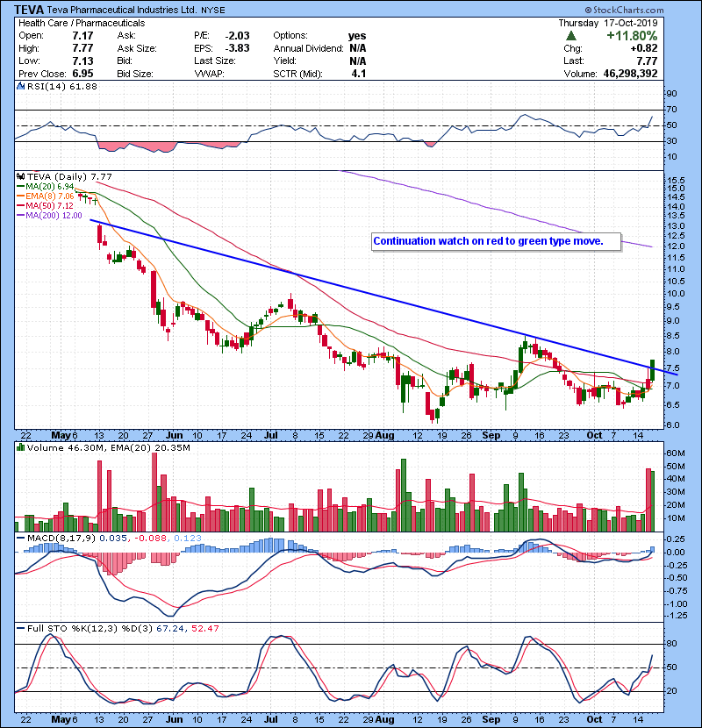Click the TEVA (Daily) 7.77 chart label

point(69,176)
